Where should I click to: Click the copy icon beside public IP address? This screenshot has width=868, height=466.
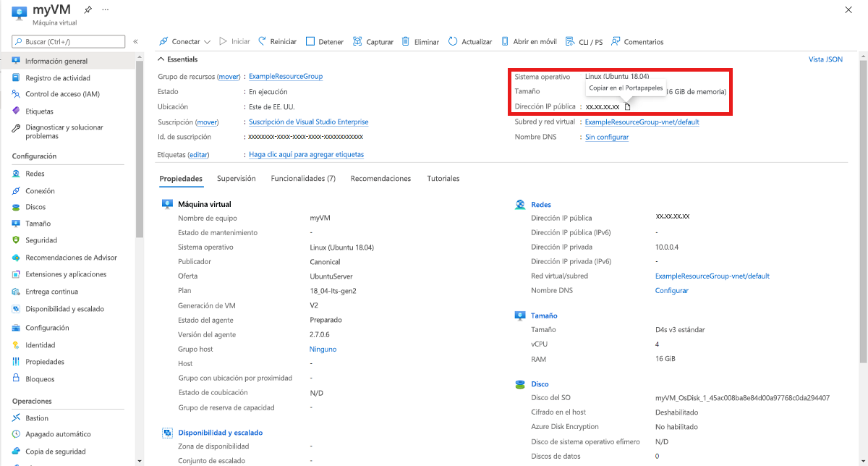click(x=628, y=107)
